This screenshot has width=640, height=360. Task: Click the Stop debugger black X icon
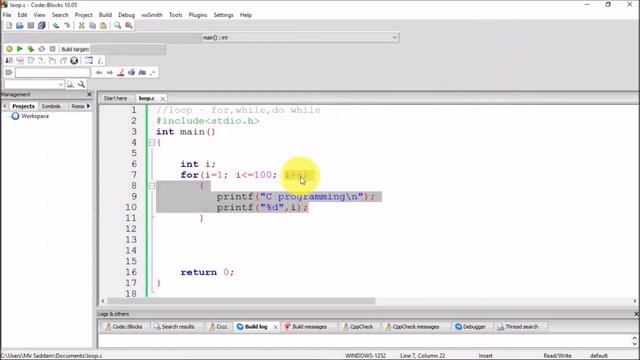(74, 60)
